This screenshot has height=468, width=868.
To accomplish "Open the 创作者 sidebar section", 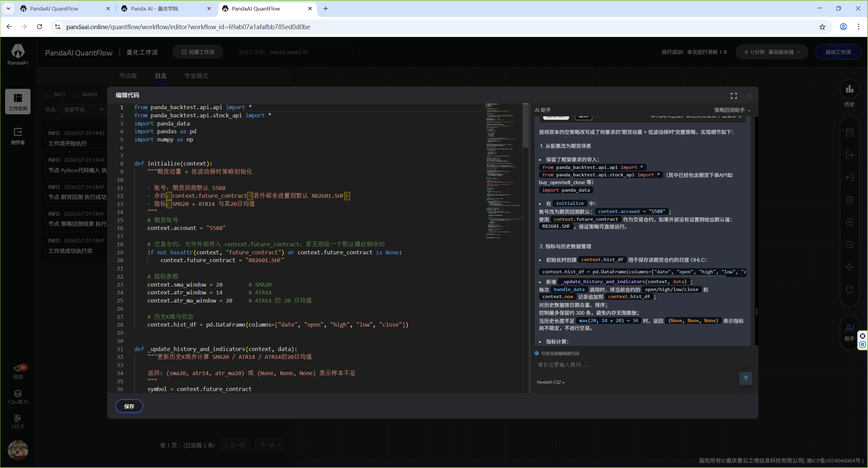I will [x=18, y=136].
